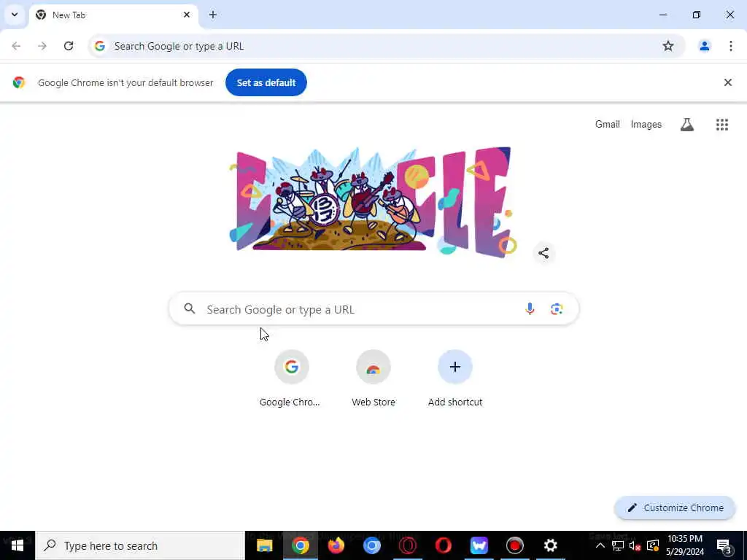Image resolution: width=747 pixels, height=560 pixels.
Task: Show hidden system tray icons
Action: pos(600,545)
